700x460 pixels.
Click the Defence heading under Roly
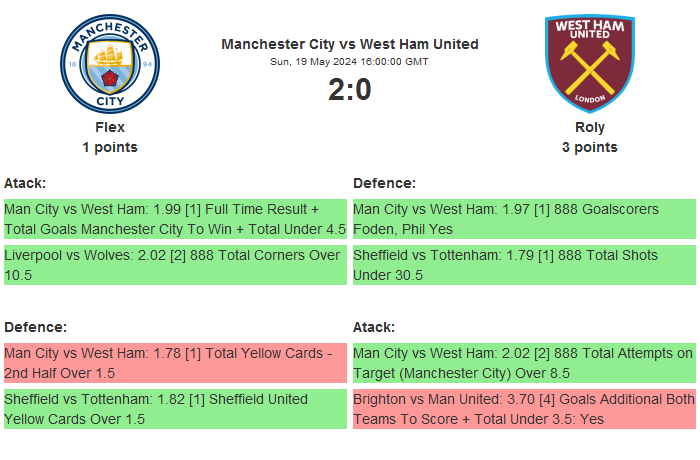(x=384, y=183)
